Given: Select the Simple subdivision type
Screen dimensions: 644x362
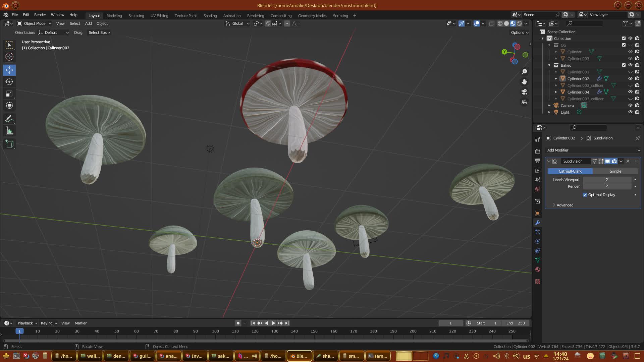Looking at the screenshot, I should [615, 171].
